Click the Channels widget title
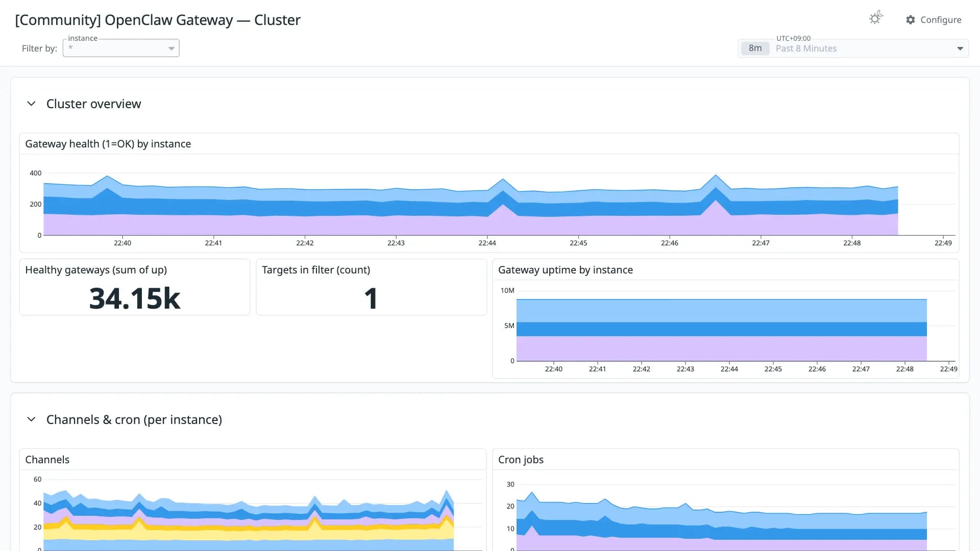This screenshot has width=980, height=551. pos(47,460)
